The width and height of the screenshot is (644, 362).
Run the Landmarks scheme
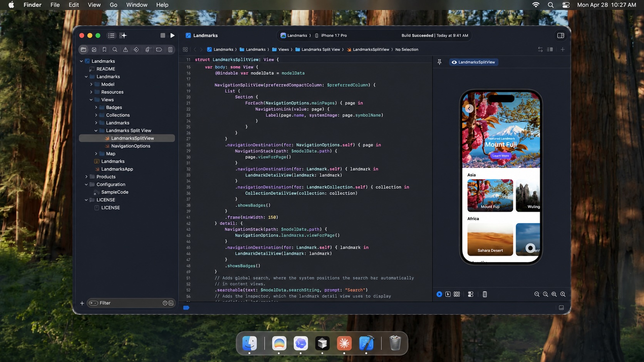tap(173, 35)
